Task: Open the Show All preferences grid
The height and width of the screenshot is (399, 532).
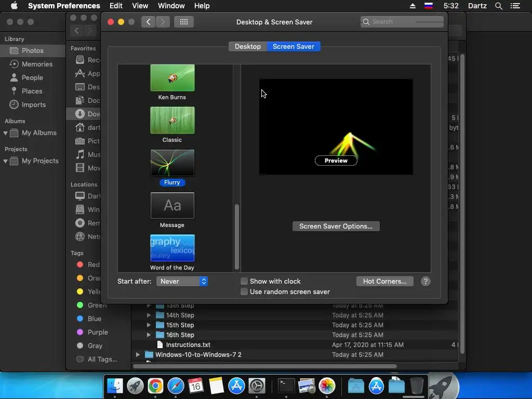Action: pos(183,22)
